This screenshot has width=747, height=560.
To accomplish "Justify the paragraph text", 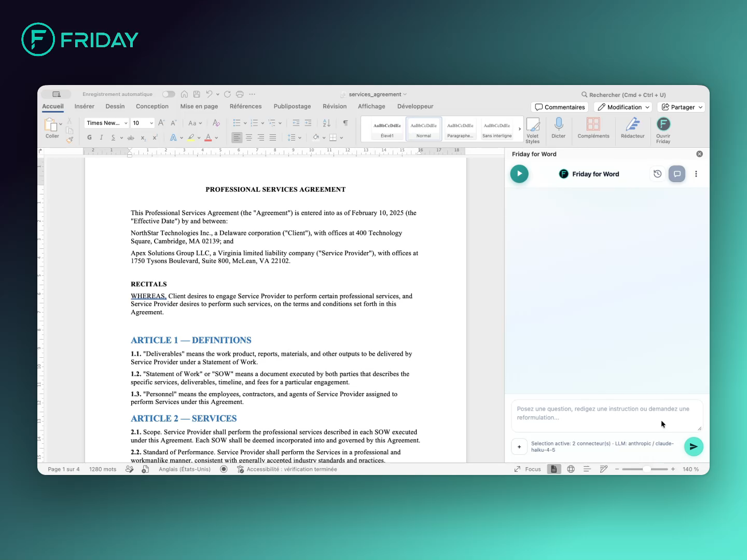I will coord(273,137).
